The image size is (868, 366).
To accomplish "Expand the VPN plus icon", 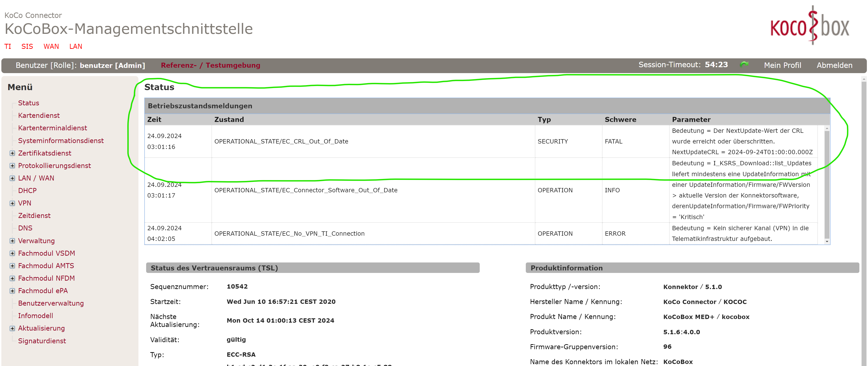I will [x=12, y=203].
